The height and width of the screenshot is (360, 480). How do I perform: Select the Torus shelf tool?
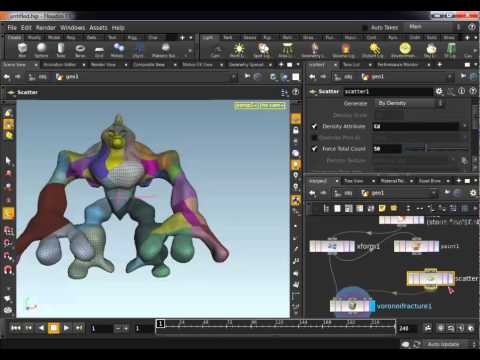pos(80,49)
